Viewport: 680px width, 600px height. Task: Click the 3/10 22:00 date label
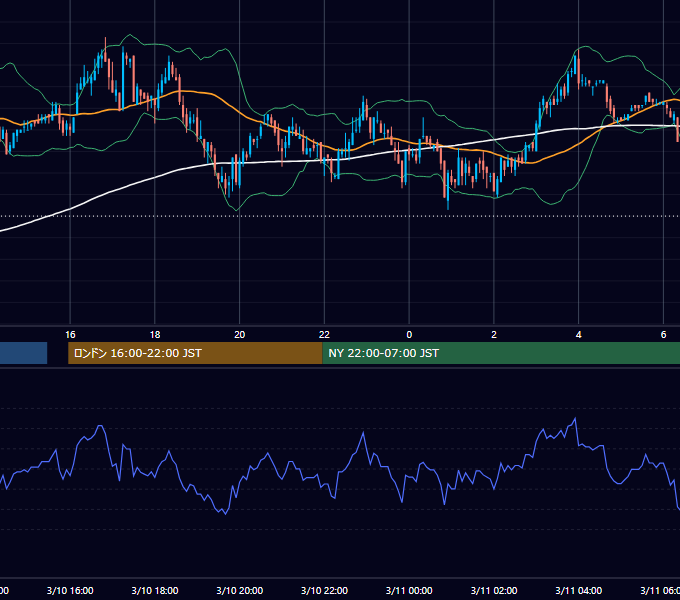pos(324,590)
